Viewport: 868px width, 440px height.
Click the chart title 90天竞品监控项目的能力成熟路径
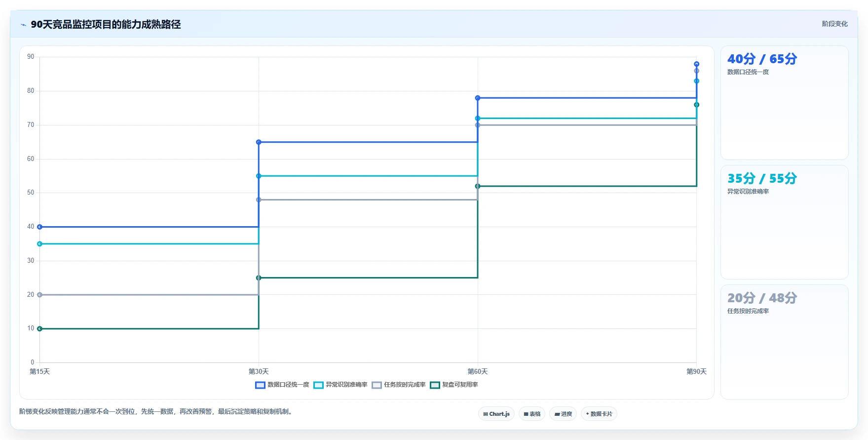[106, 25]
